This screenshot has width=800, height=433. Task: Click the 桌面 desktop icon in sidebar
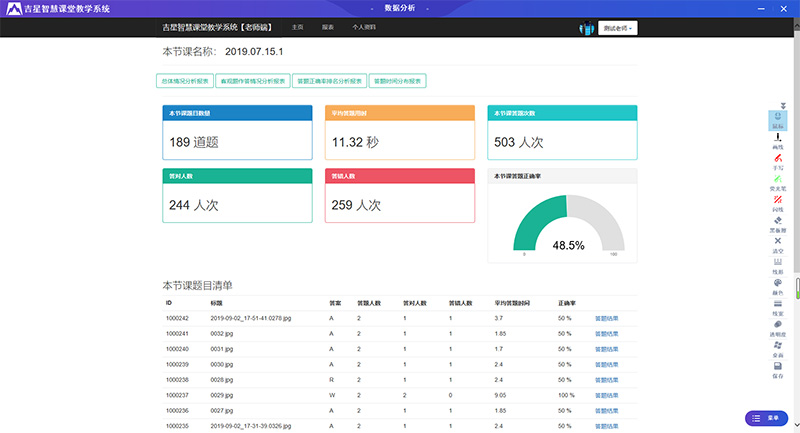point(777,348)
